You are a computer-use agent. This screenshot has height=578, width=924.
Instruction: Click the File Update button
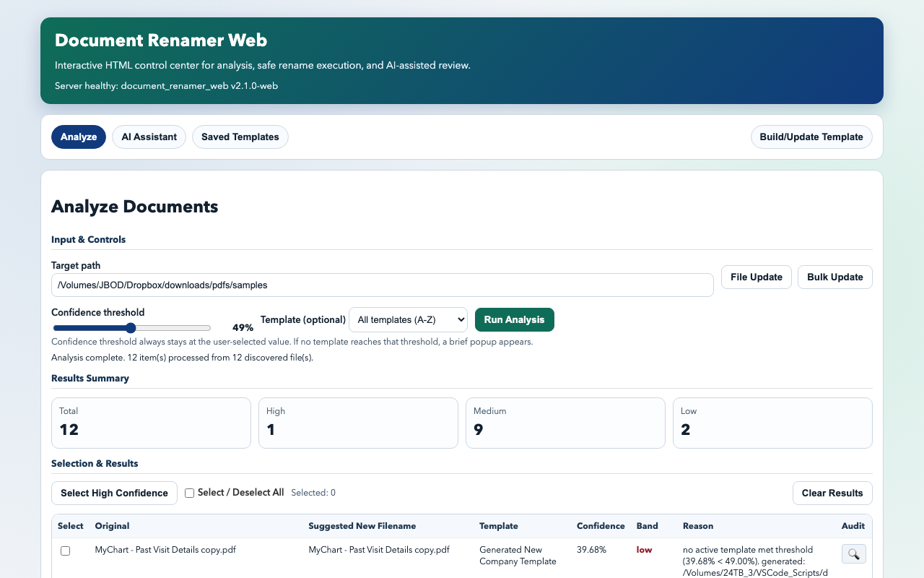tap(757, 277)
